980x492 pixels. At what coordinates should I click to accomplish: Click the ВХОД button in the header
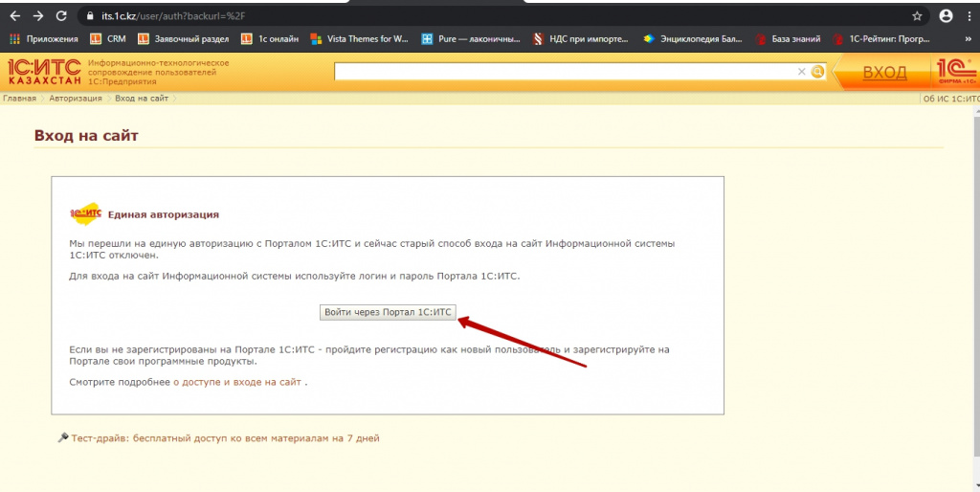point(883,73)
